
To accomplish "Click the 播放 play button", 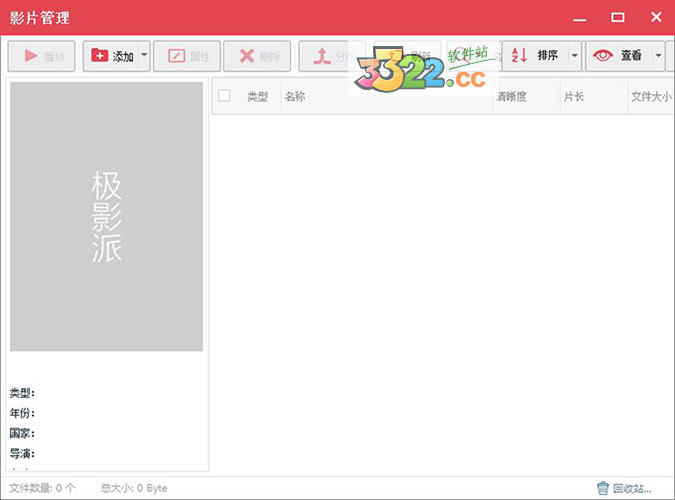I will point(41,56).
